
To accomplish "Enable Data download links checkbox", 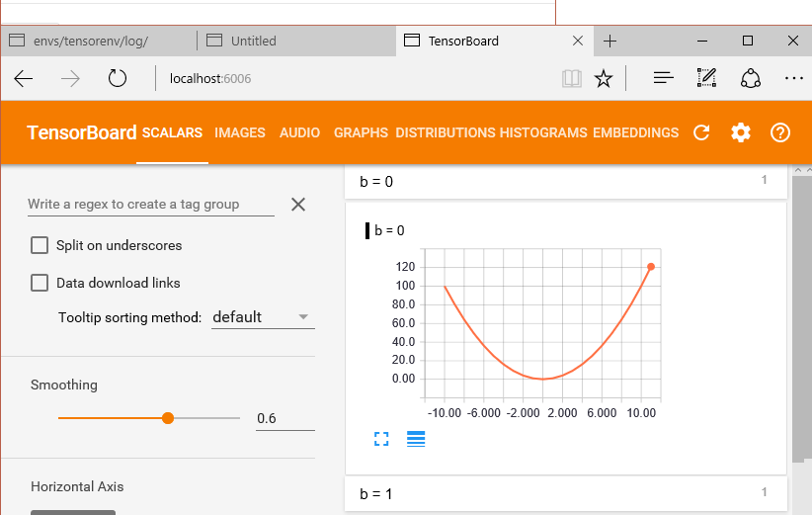I will 40,283.
